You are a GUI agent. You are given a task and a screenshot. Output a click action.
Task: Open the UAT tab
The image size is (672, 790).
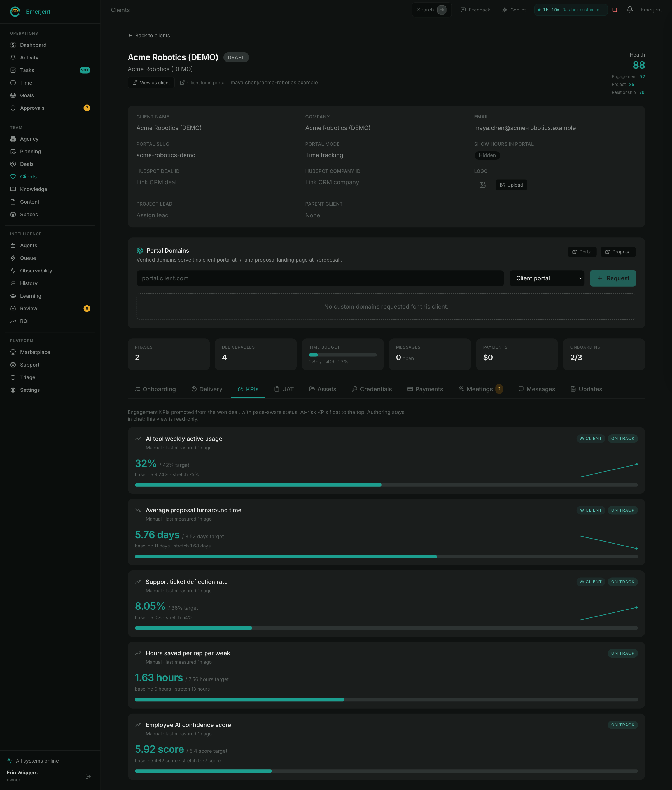tap(284, 389)
